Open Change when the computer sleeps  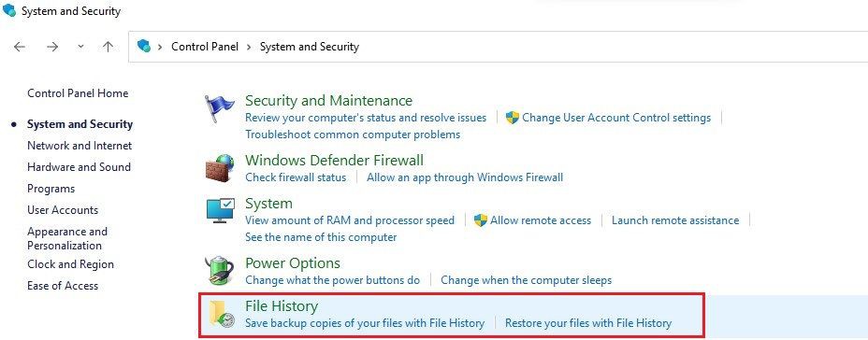coord(526,280)
